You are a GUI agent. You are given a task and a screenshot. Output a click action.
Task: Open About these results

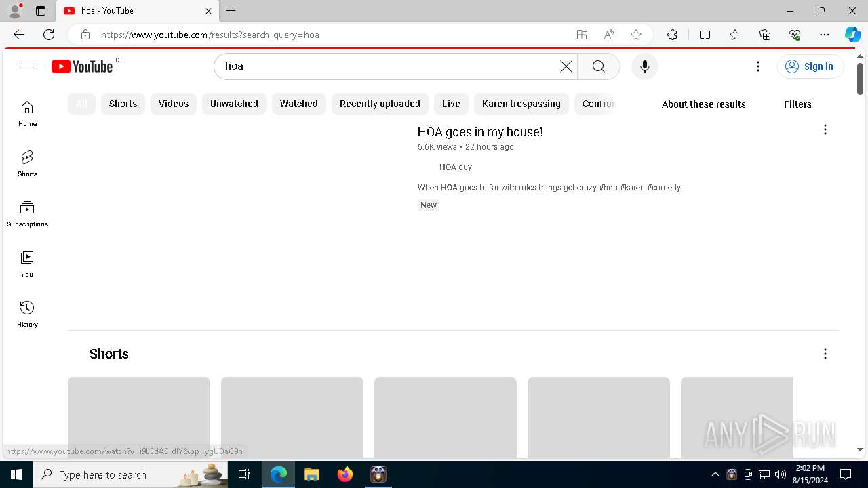click(704, 104)
